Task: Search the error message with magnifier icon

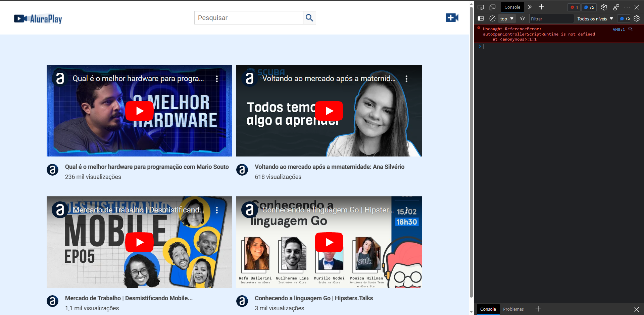Action: click(x=630, y=29)
